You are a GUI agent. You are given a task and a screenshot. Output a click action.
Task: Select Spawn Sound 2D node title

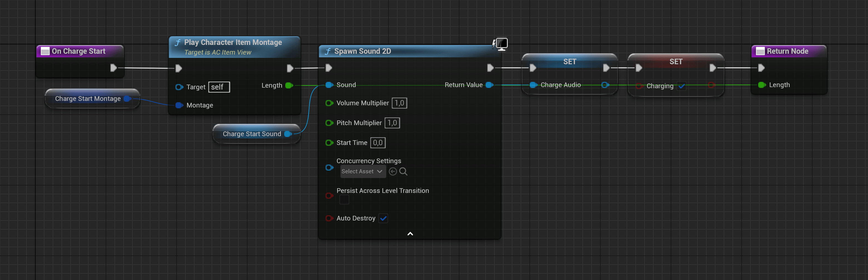[363, 51]
